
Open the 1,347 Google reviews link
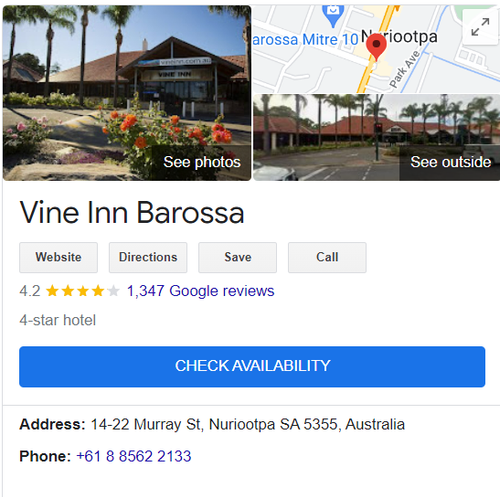[201, 291]
